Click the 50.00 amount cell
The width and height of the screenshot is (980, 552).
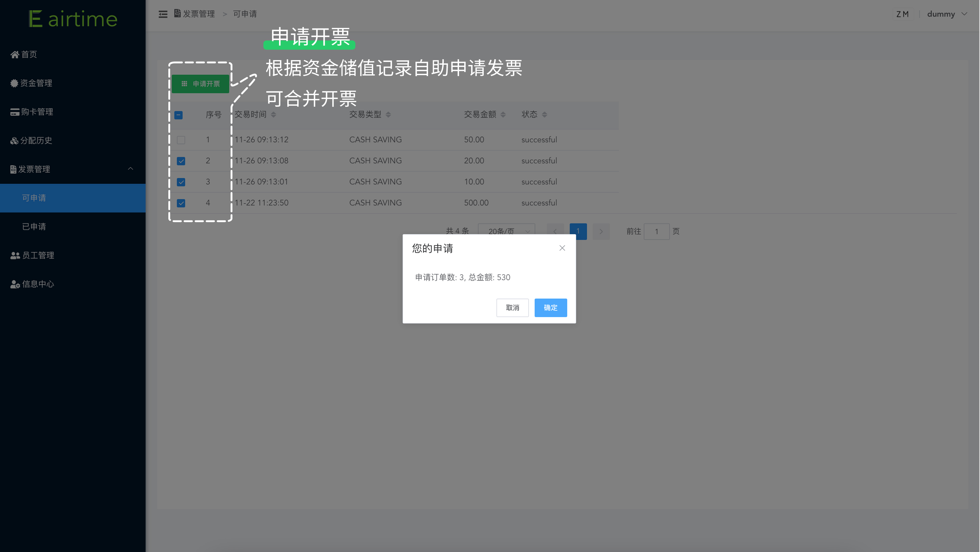coord(474,140)
